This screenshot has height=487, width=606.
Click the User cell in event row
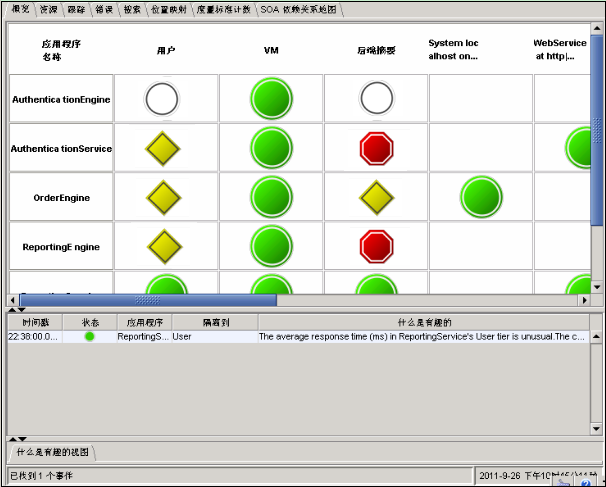coord(215,337)
